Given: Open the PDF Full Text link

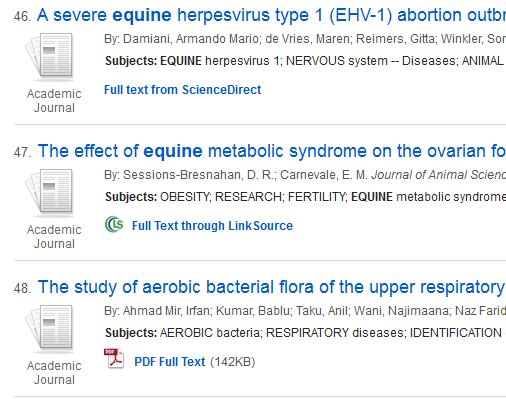Looking at the screenshot, I should point(170,362).
